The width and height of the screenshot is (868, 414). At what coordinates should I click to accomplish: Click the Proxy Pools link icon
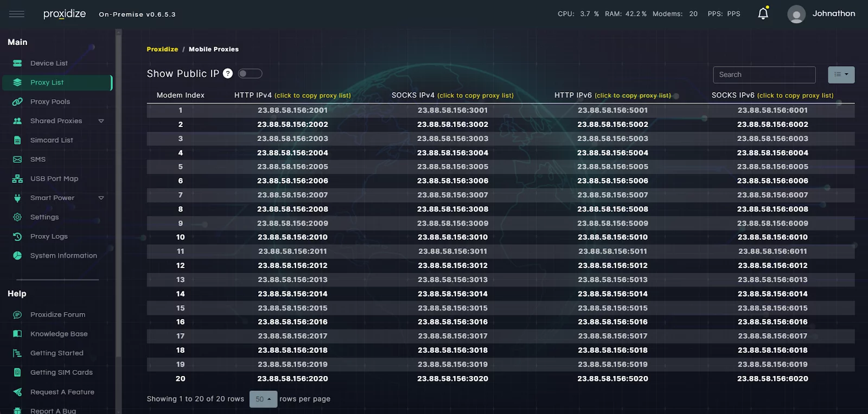point(17,102)
